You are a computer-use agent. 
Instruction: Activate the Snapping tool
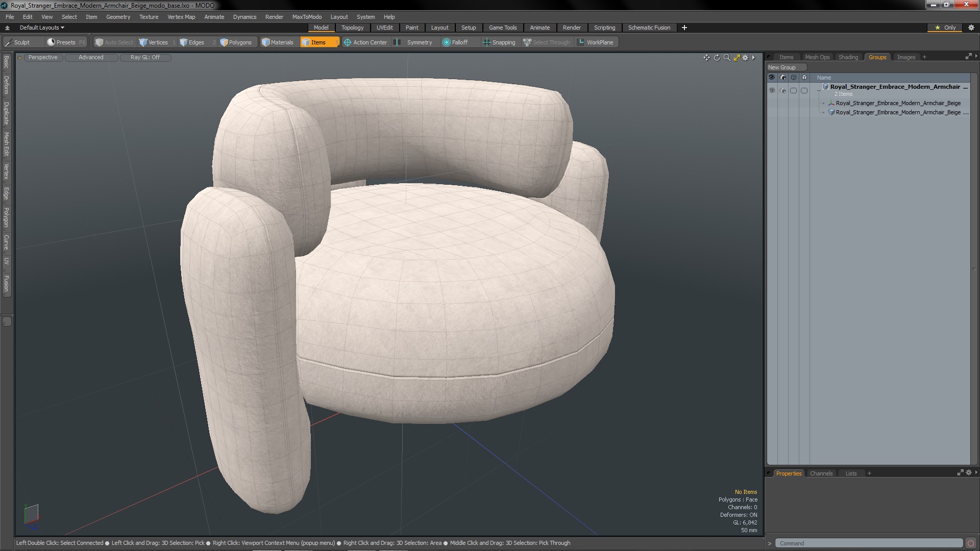pos(499,42)
